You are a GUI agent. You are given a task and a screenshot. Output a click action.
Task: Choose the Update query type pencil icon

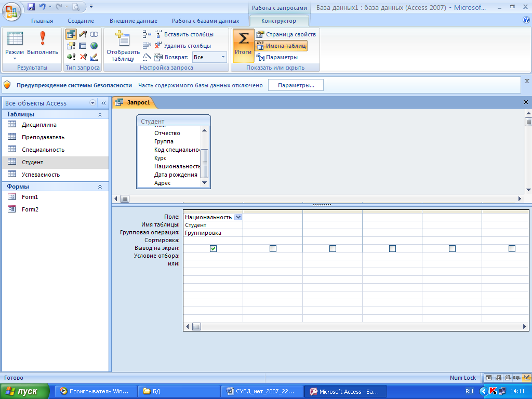[x=83, y=34]
